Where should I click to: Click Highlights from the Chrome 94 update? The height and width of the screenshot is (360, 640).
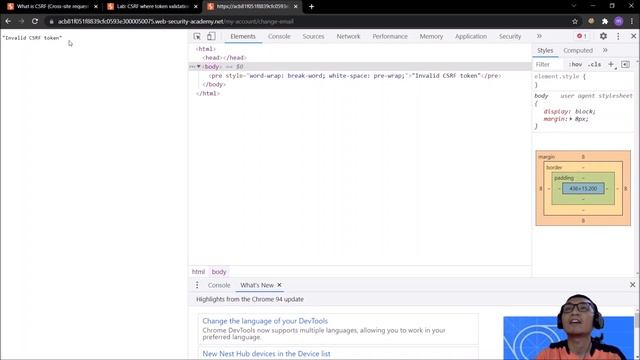click(250, 299)
